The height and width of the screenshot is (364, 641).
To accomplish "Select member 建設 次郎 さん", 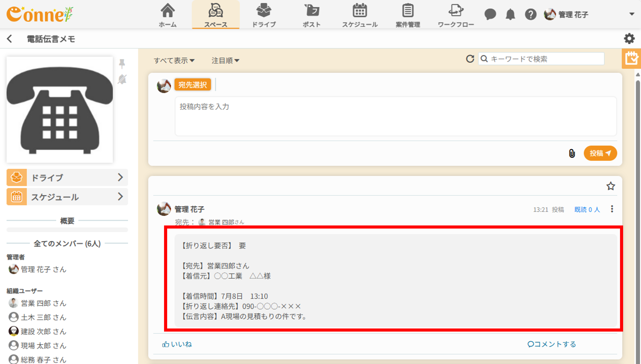I will click(37, 331).
